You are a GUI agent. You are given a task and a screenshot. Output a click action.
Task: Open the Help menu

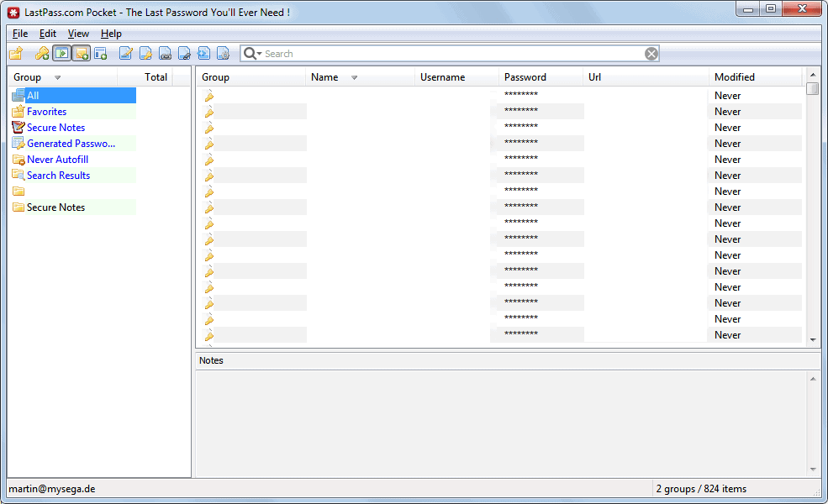pos(111,34)
